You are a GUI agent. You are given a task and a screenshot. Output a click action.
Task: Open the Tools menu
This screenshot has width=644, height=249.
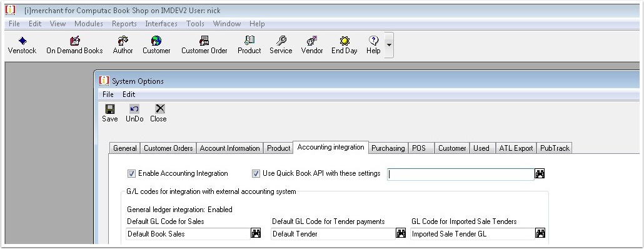click(x=195, y=24)
